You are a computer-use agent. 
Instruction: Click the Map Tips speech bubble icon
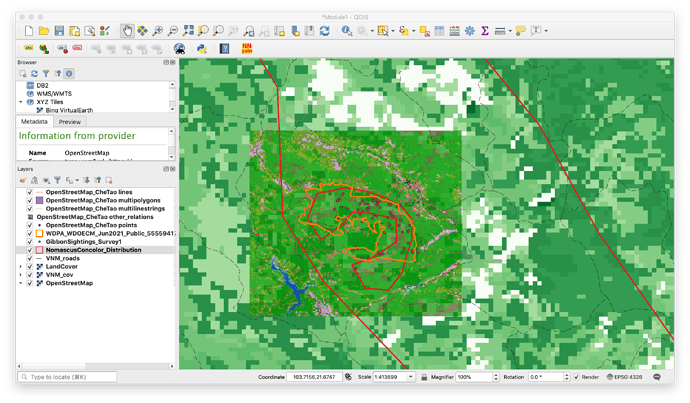click(521, 31)
